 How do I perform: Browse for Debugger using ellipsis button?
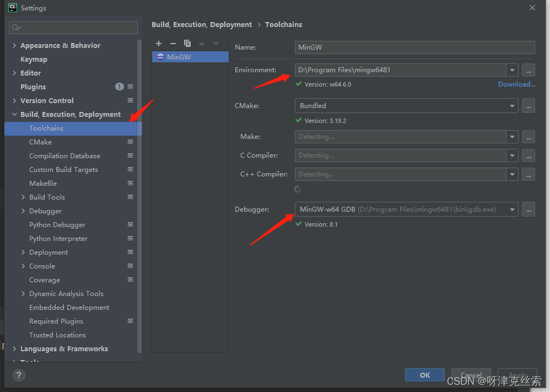pyautogui.click(x=529, y=210)
